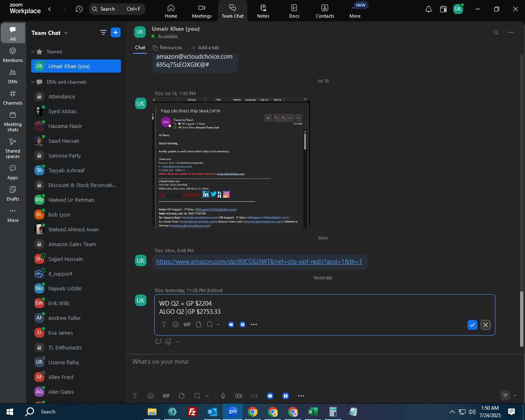525x420 pixels.
Task: Click the chat vertical scrollbar
Action: click(522, 319)
